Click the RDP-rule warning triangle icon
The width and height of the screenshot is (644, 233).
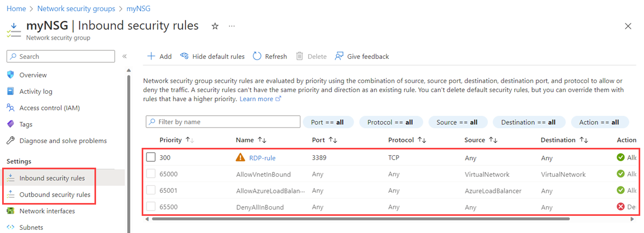point(240,157)
